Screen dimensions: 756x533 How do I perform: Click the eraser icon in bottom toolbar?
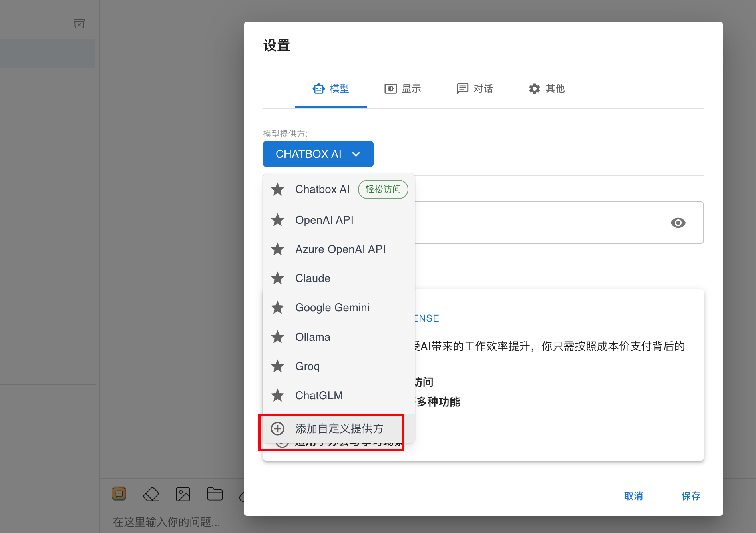[x=151, y=494]
